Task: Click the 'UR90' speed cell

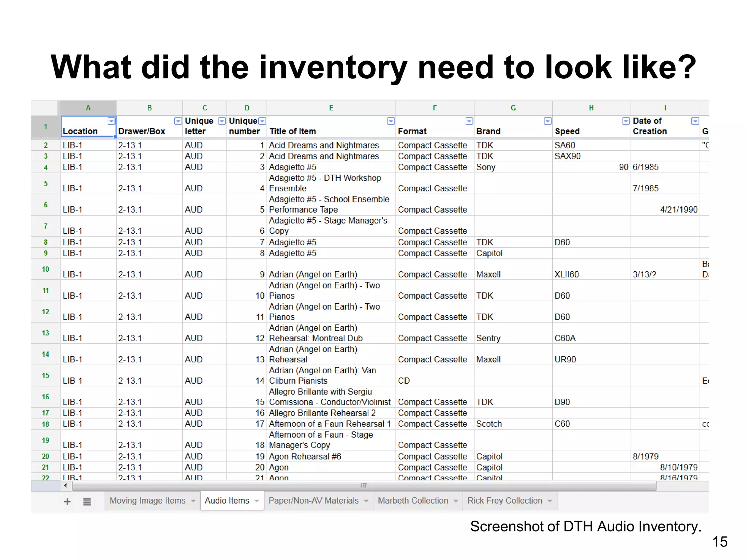Action: pyautogui.click(x=591, y=354)
